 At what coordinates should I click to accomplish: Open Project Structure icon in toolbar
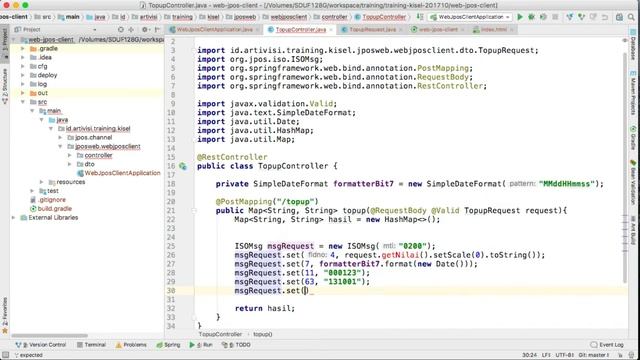(x=619, y=17)
